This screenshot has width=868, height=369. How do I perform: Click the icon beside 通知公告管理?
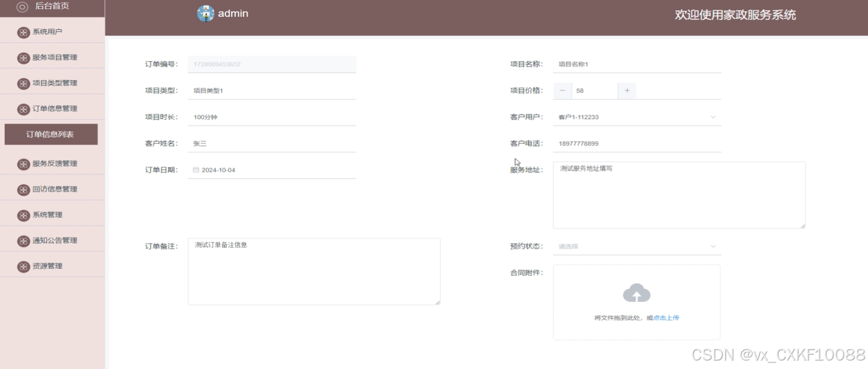pos(23,241)
